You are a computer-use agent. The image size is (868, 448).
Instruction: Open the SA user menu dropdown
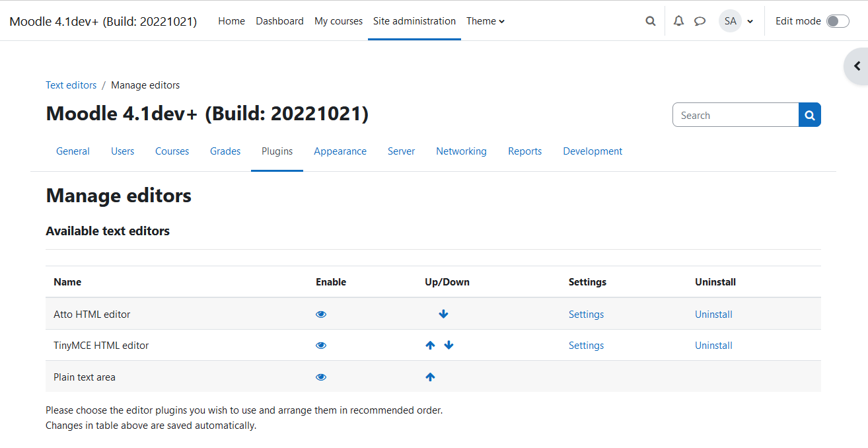click(736, 21)
